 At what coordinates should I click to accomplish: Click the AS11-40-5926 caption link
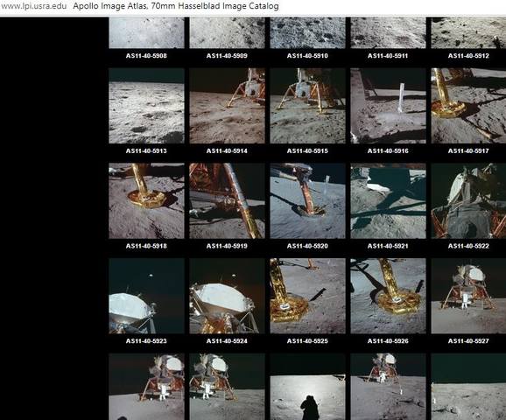click(388, 341)
